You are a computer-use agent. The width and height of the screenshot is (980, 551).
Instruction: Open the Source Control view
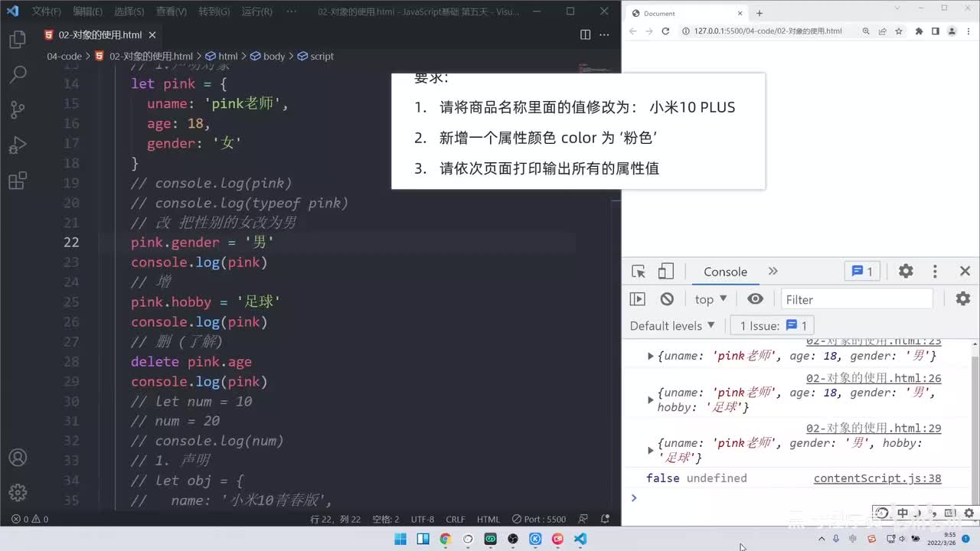point(18,109)
